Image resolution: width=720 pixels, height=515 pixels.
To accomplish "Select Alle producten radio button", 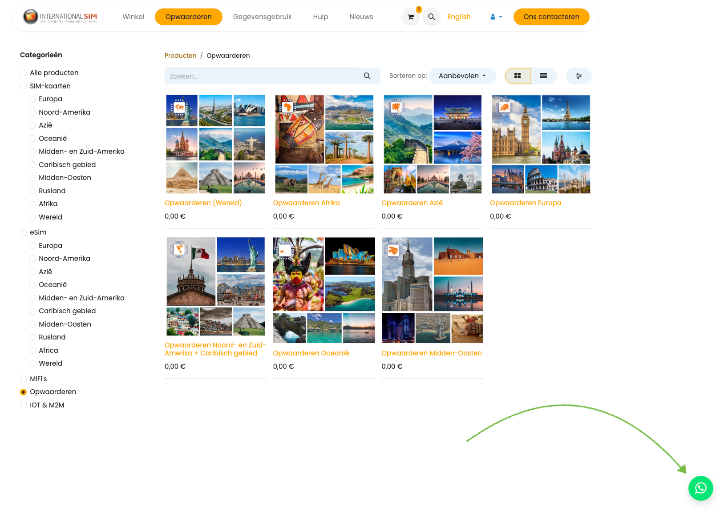I will [x=24, y=73].
